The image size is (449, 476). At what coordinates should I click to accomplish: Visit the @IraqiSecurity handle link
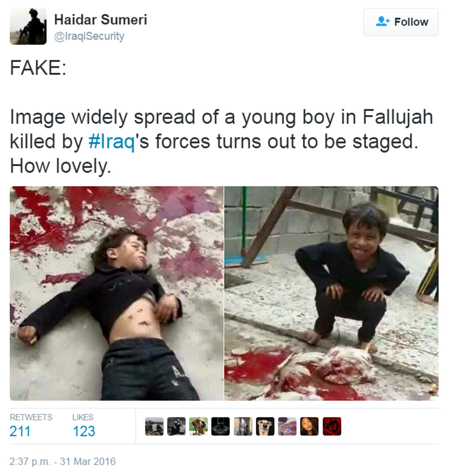pos(89,36)
